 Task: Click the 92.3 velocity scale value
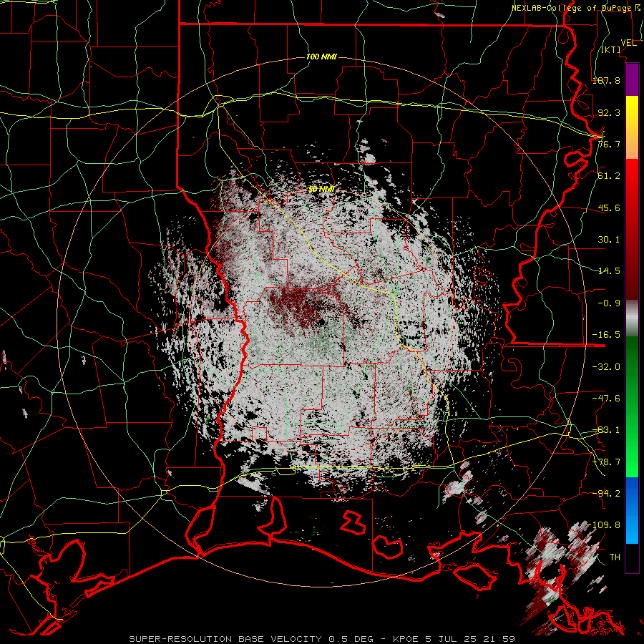tap(609, 112)
